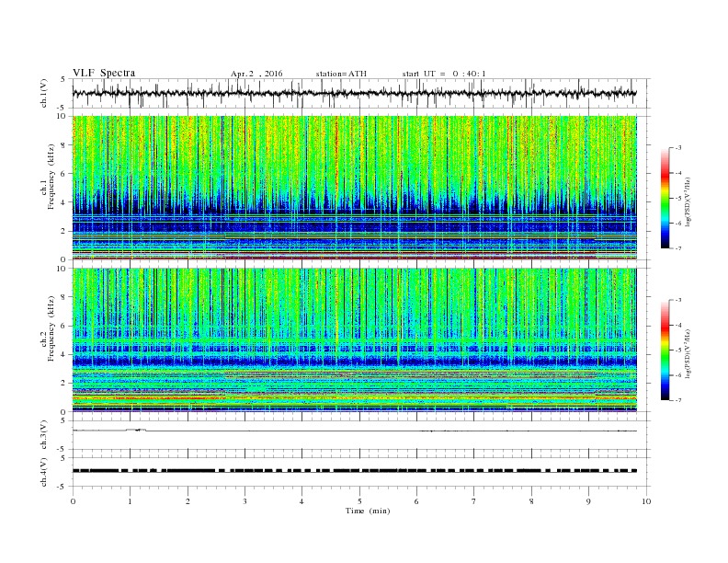The width and height of the screenshot is (728, 563).
Task: Click the 'Time (min)' axis label
Action: pyautogui.click(x=368, y=511)
